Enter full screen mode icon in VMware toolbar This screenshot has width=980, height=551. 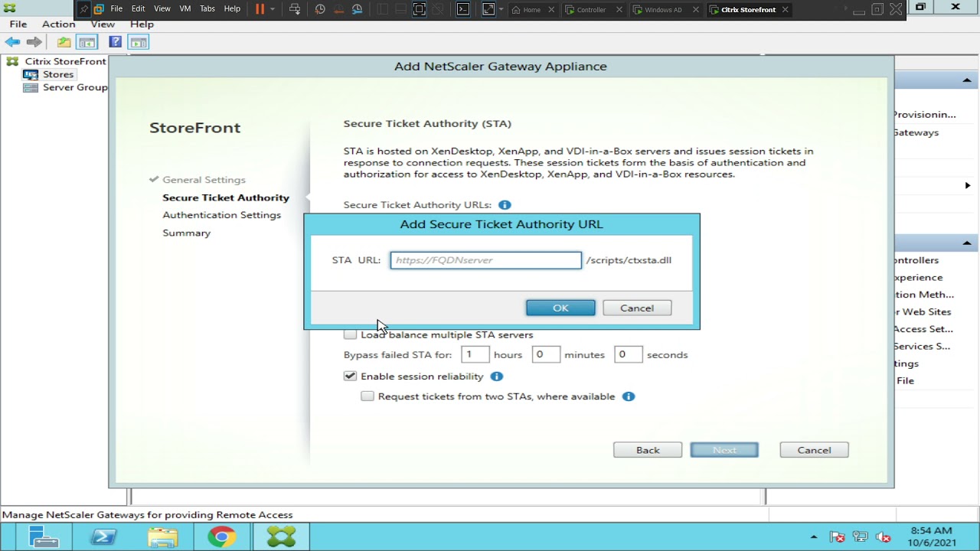(x=419, y=9)
